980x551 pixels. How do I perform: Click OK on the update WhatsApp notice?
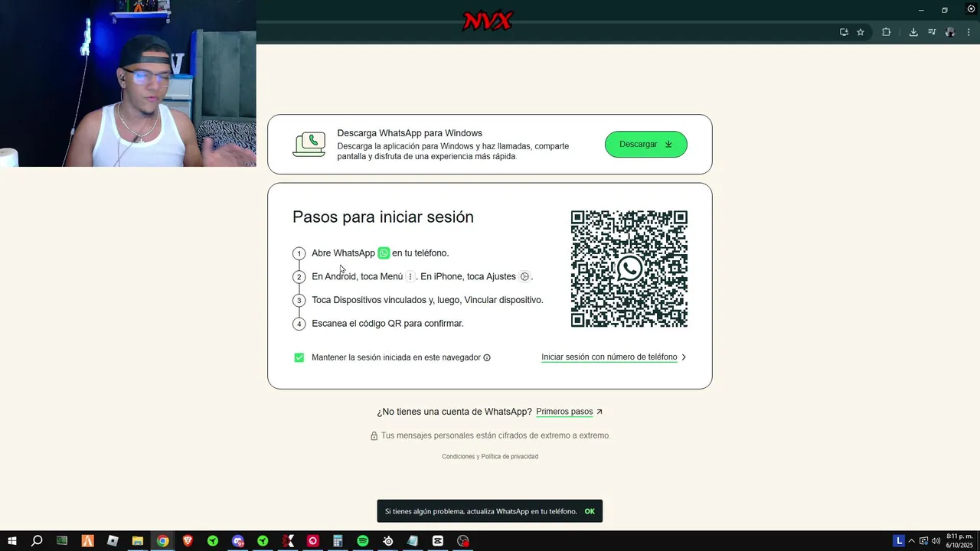[x=590, y=511]
